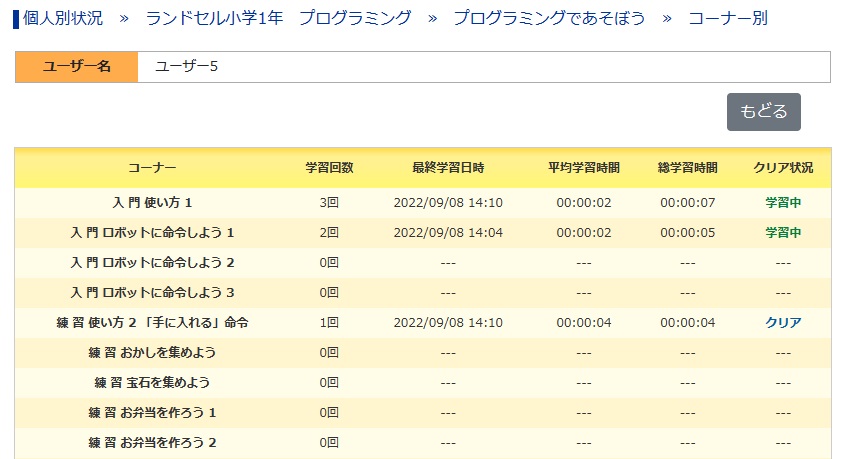Image resolution: width=848 pixels, height=459 pixels.
Task: Open 個人別状況 breadcrumb link
Action: click(x=63, y=18)
